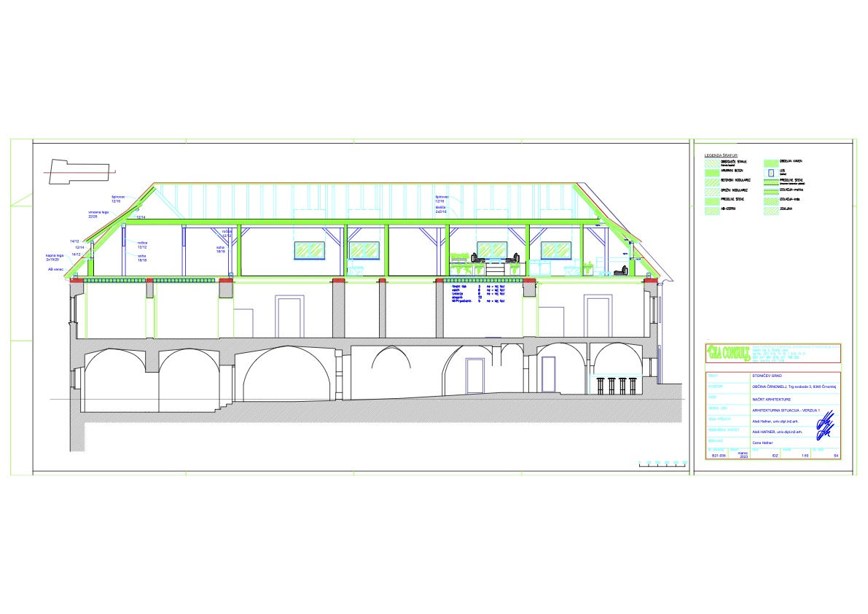Click the NAČRT ARHITEKTURE field
Image resolution: width=868 pixels, height=614 pixels.
pos(773,400)
